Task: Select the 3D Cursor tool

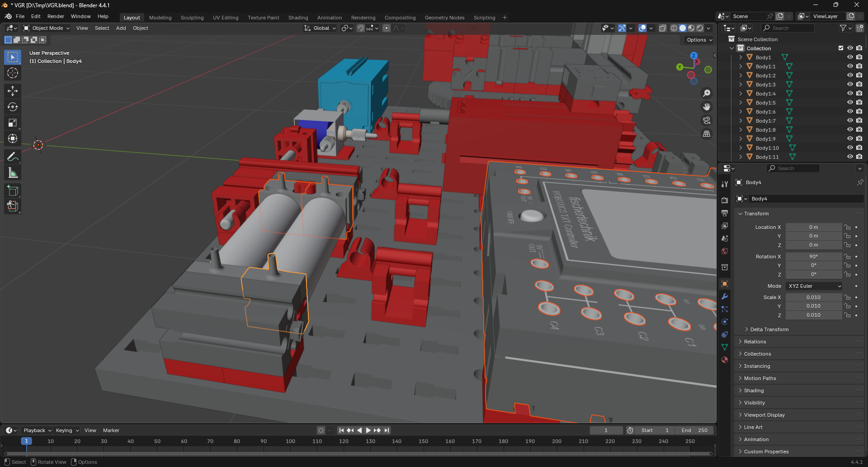Action: tap(13, 73)
